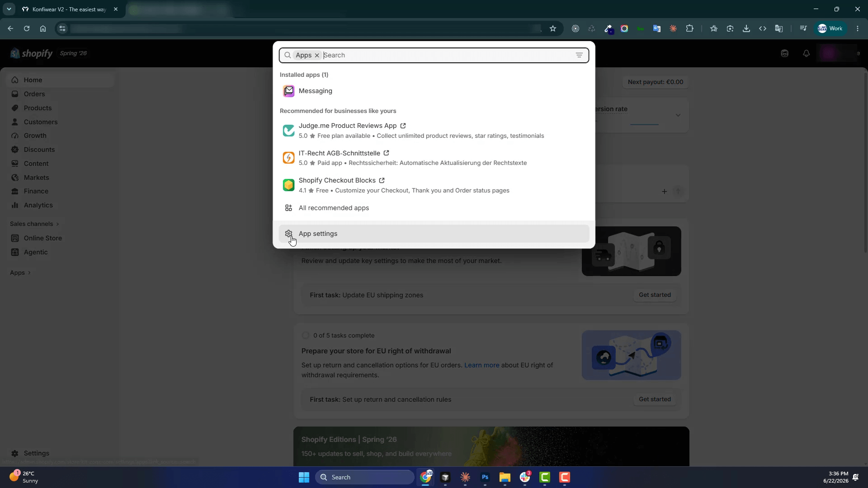Open Slack from taskbar

tap(525, 477)
